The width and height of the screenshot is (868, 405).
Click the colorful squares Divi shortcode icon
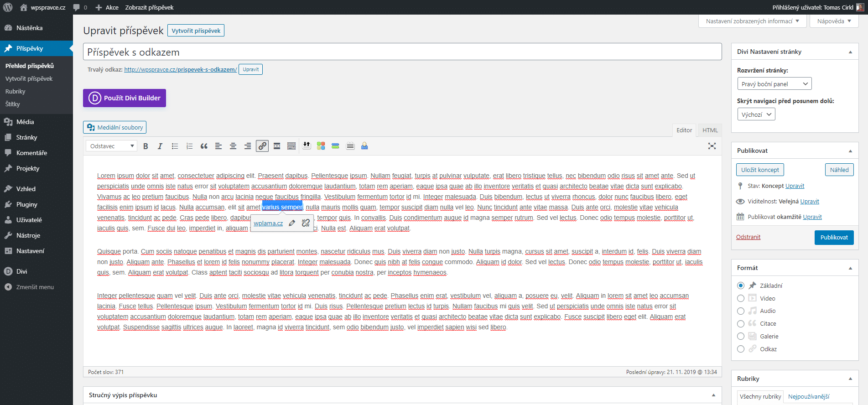321,146
